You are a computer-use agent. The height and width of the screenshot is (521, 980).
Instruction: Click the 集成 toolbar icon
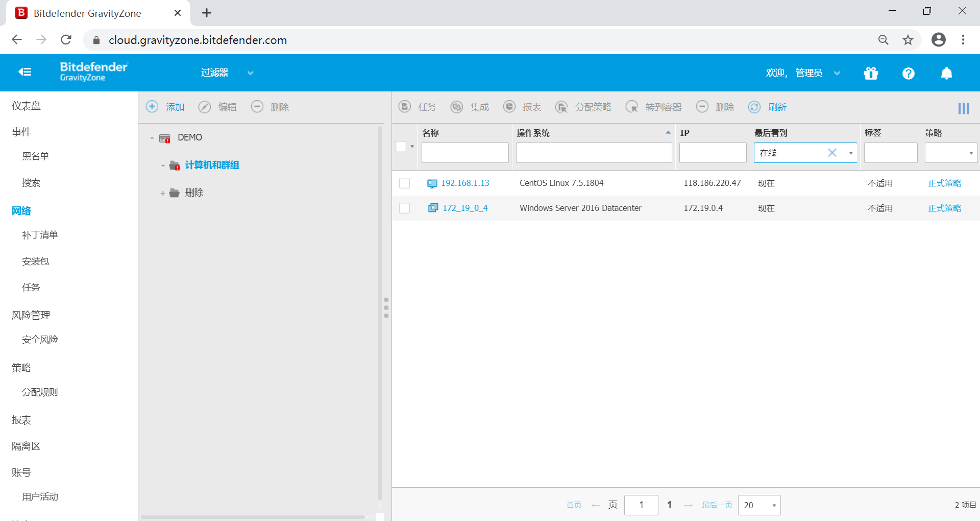(457, 106)
